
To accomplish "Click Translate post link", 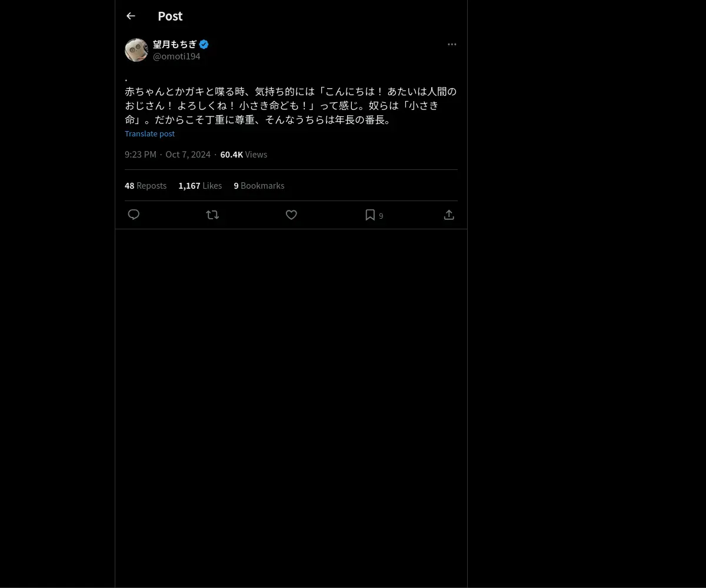I will click(x=149, y=133).
